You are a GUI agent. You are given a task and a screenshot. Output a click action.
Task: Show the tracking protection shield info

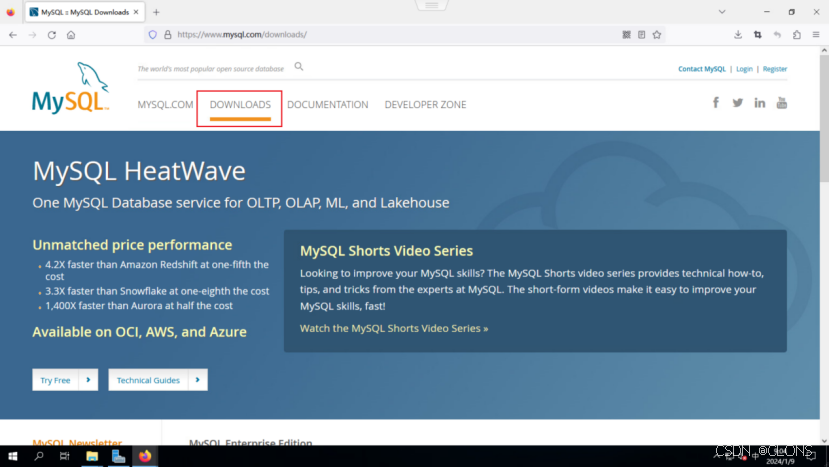pos(152,35)
